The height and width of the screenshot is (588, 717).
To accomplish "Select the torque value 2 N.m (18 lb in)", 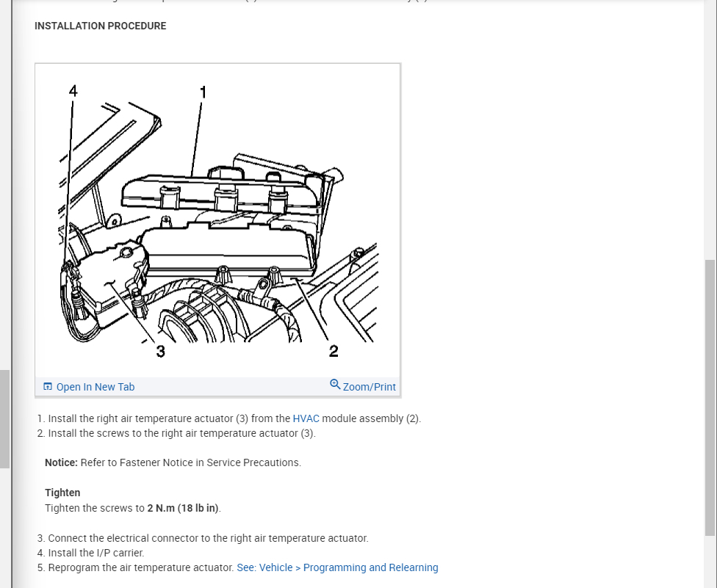I will [x=183, y=508].
